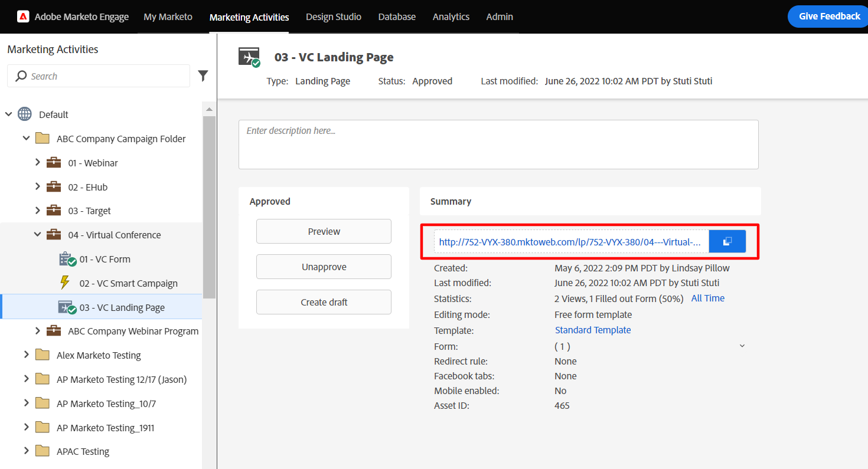Expand the APAC Testing folder
The image size is (868, 469).
point(26,451)
